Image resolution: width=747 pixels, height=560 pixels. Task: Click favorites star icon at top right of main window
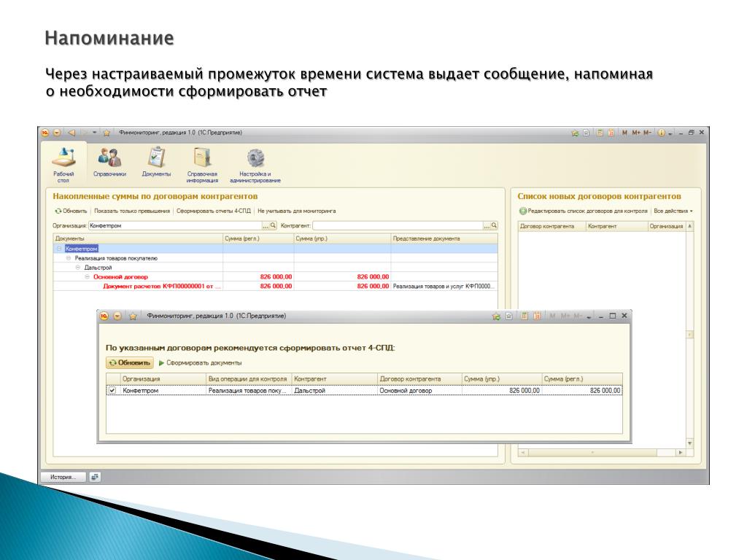[x=575, y=133]
